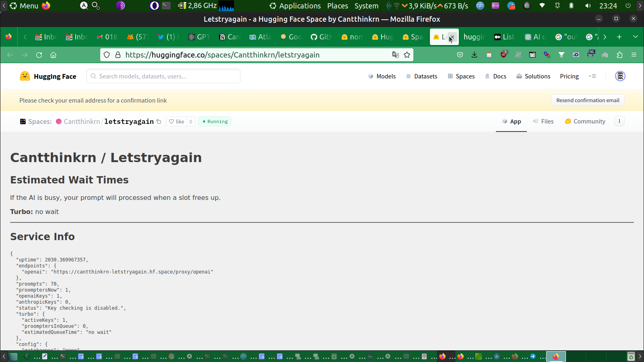Click the translate page icon in the address bar

tap(395, 55)
